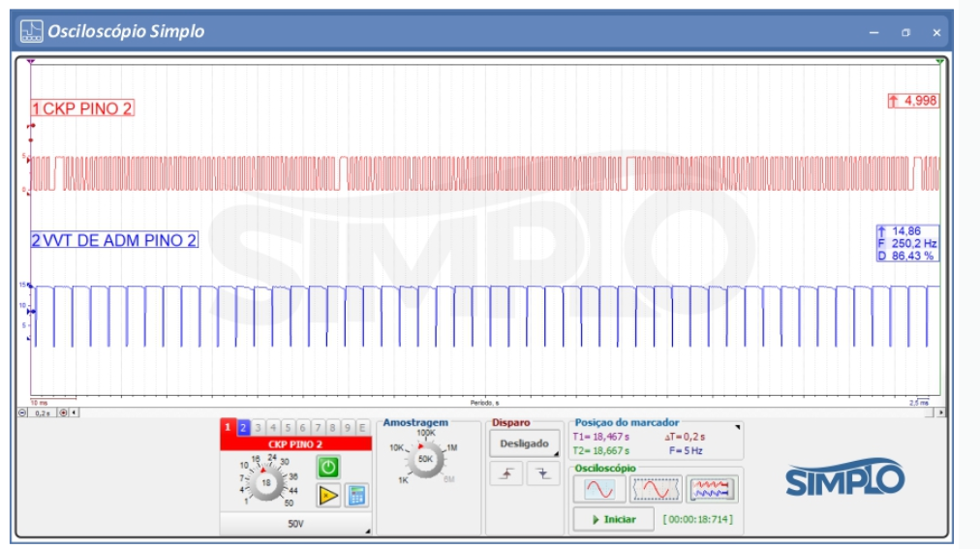Open the 50V range dropdown
The width and height of the screenshot is (980, 549).
pyautogui.click(x=295, y=524)
